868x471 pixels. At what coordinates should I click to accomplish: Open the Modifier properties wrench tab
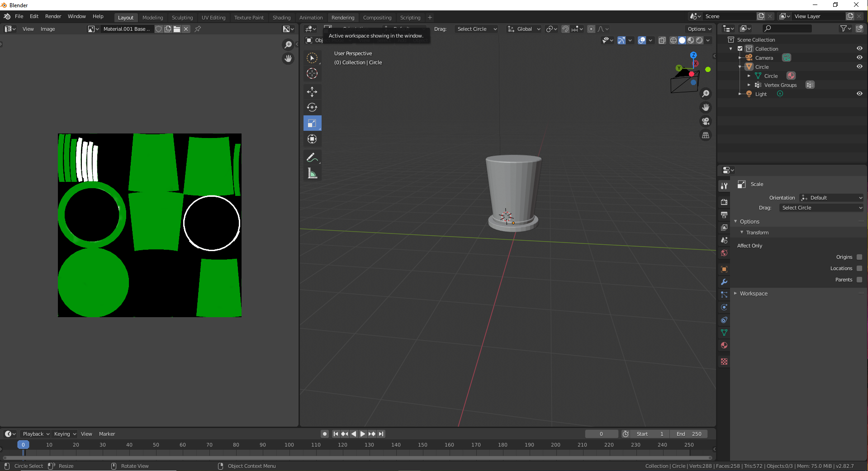point(724,282)
